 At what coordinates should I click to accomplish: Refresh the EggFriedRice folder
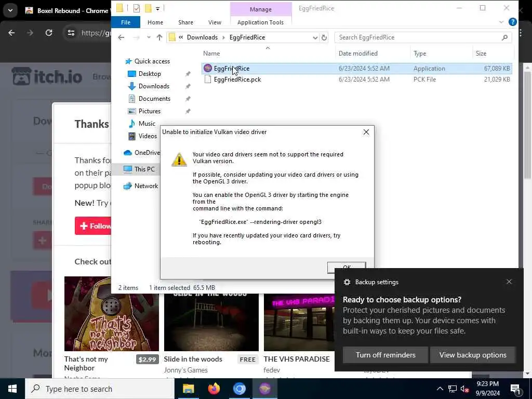click(324, 37)
